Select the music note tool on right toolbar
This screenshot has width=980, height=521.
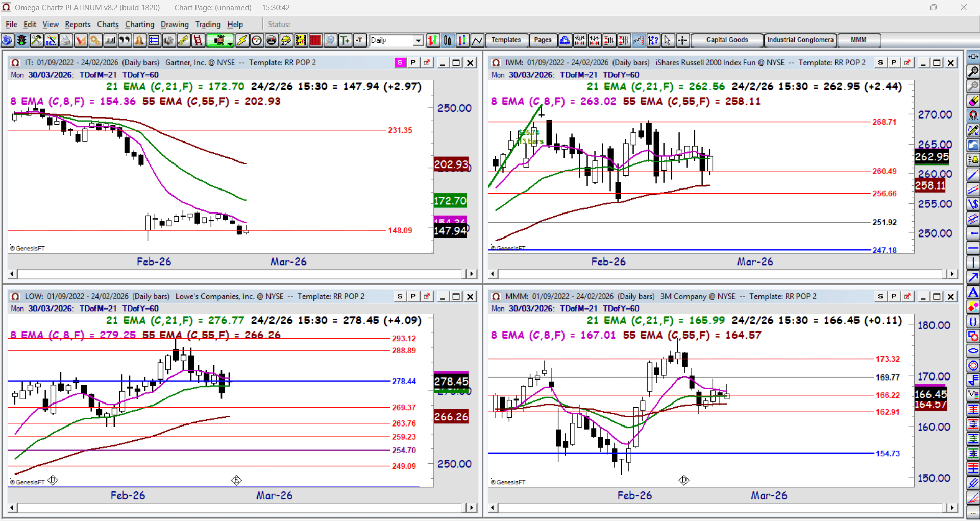(973, 381)
